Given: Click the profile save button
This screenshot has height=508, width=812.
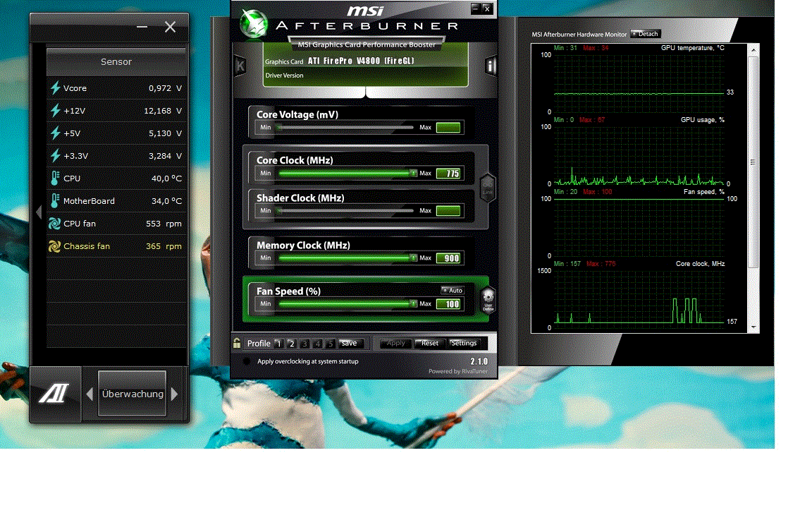Looking at the screenshot, I should (x=350, y=343).
